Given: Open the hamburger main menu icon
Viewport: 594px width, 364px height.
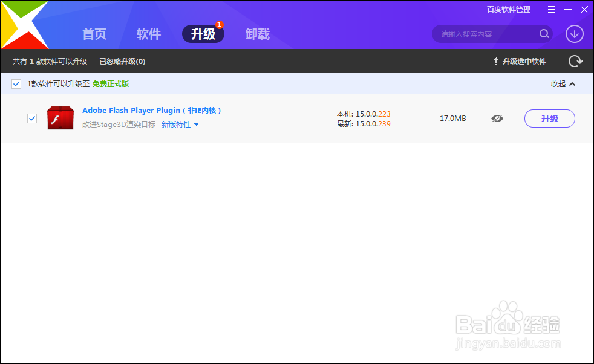Looking at the screenshot, I should (552, 10).
